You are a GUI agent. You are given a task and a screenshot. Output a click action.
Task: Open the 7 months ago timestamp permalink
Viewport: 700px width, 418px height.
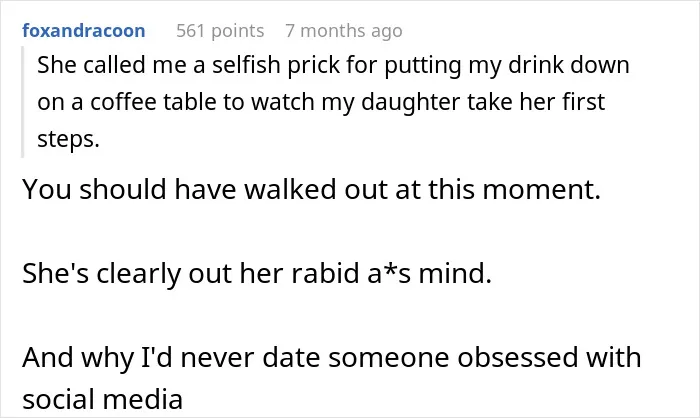(344, 31)
